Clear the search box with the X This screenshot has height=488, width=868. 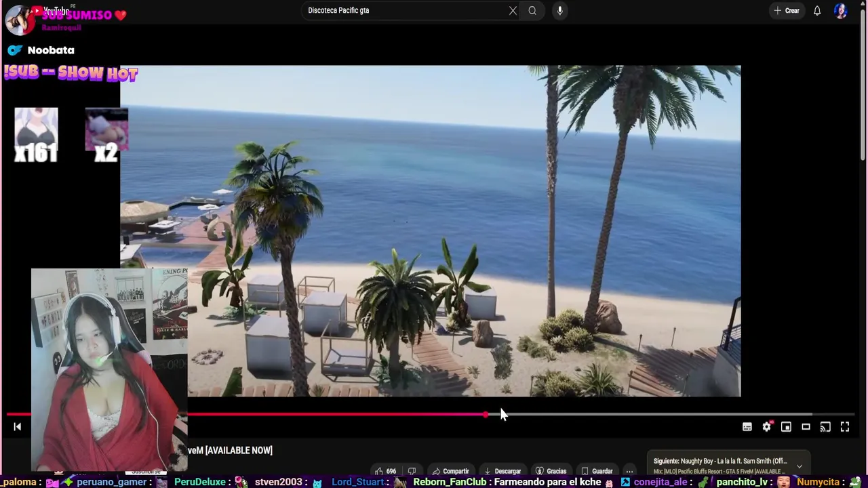[x=513, y=10]
